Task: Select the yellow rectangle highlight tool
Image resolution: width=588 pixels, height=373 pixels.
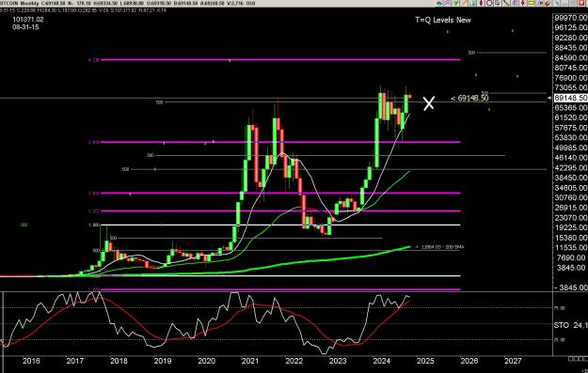Action: click(x=531, y=3)
